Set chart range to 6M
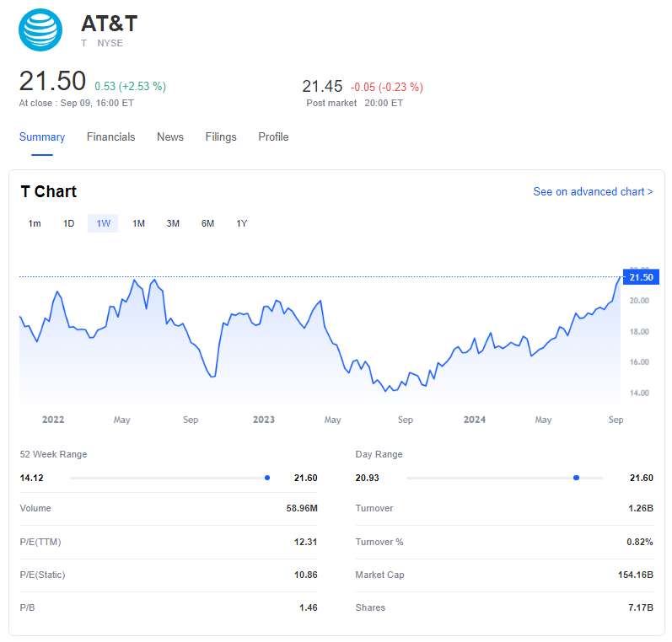The height and width of the screenshot is (642, 672). (207, 223)
